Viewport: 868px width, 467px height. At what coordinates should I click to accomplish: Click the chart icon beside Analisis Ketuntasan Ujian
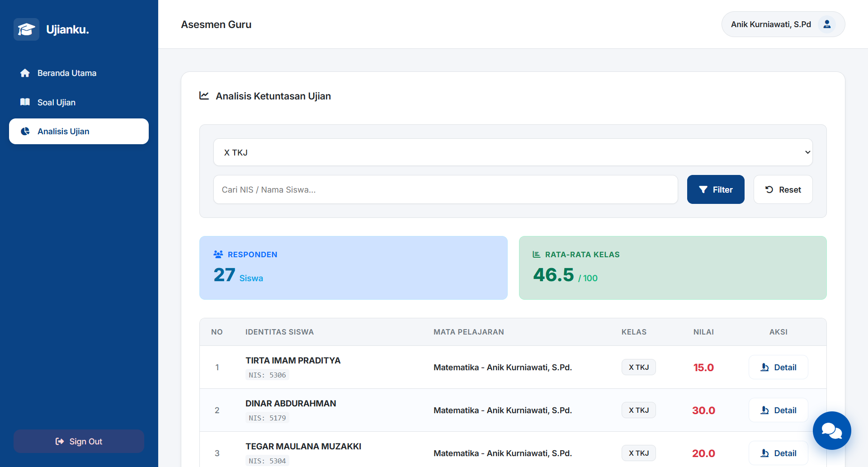coord(204,96)
